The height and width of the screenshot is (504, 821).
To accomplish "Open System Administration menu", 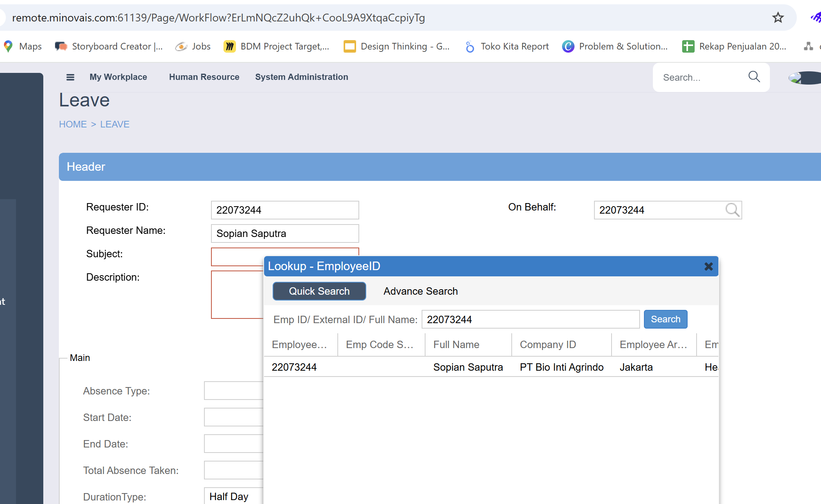I will pos(301,77).
